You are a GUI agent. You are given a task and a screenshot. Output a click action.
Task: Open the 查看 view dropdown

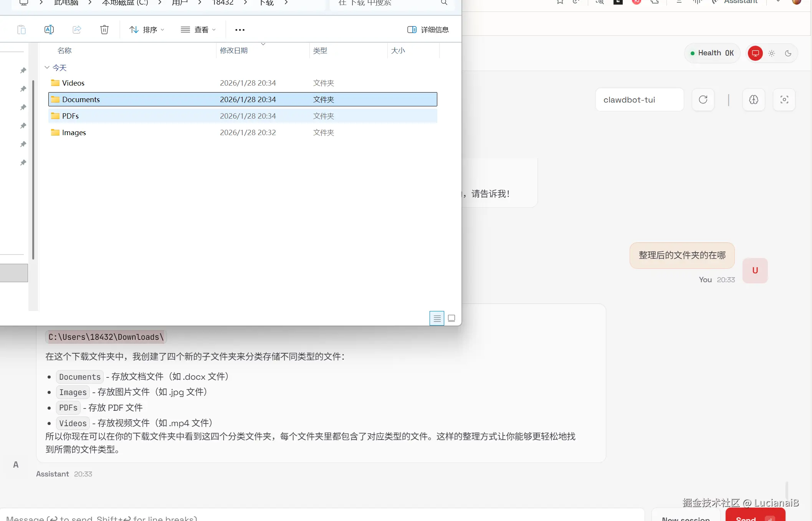click(x=198, y=30)
